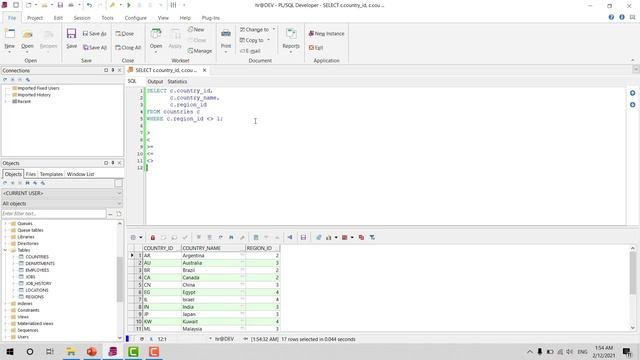Viewport: 640px width, 360px height.
Task: Close the Connections panel
Action: [x=120, y=70]
